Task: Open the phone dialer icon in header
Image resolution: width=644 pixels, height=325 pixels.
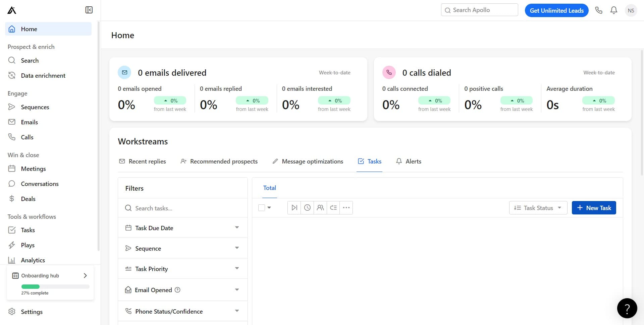Action: click(599, 10)
